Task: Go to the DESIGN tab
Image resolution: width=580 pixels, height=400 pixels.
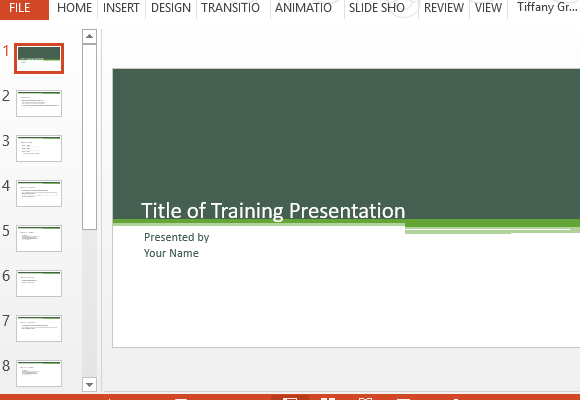Action: [x=171, y=8]
